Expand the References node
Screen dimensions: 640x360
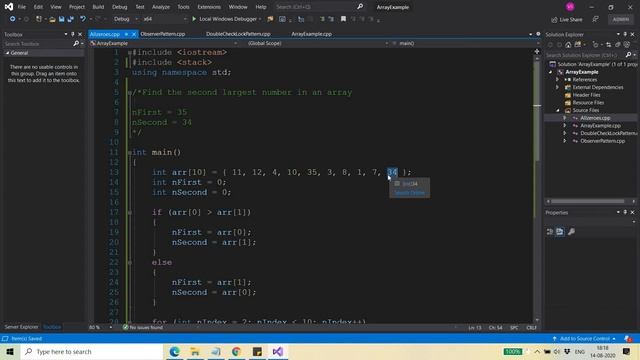558,80
